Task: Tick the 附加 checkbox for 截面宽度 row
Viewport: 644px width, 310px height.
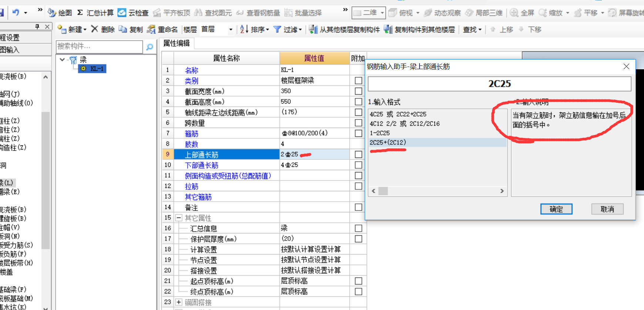Action: pyautogui.click(x=358, y=91)
